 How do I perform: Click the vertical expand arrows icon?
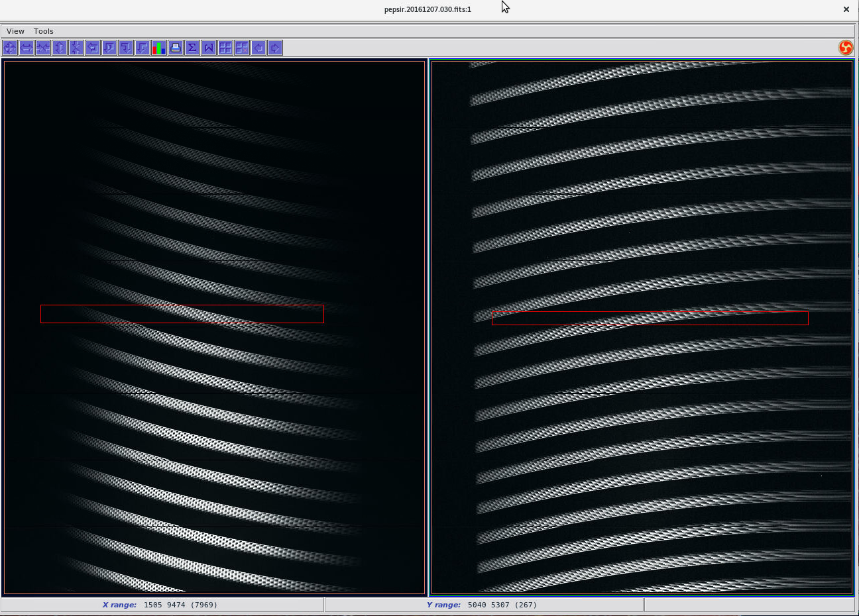pyautogui.click(x=60, y=48)
